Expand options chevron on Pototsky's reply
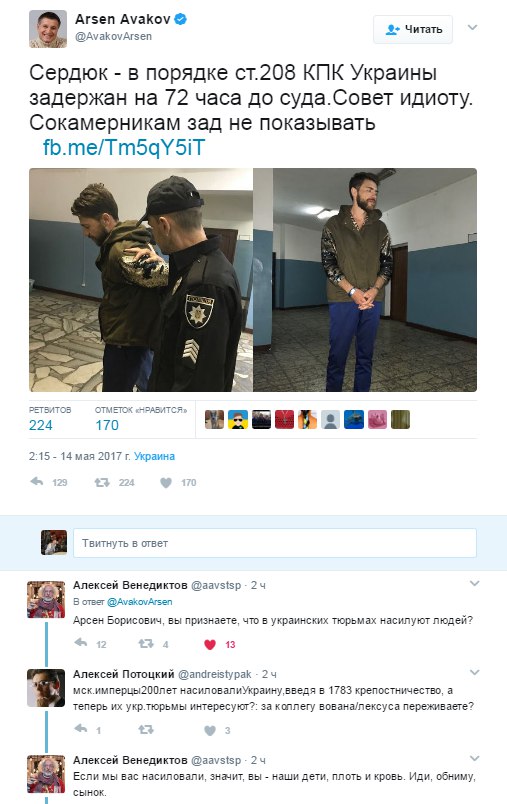 (x=475, y=672)
